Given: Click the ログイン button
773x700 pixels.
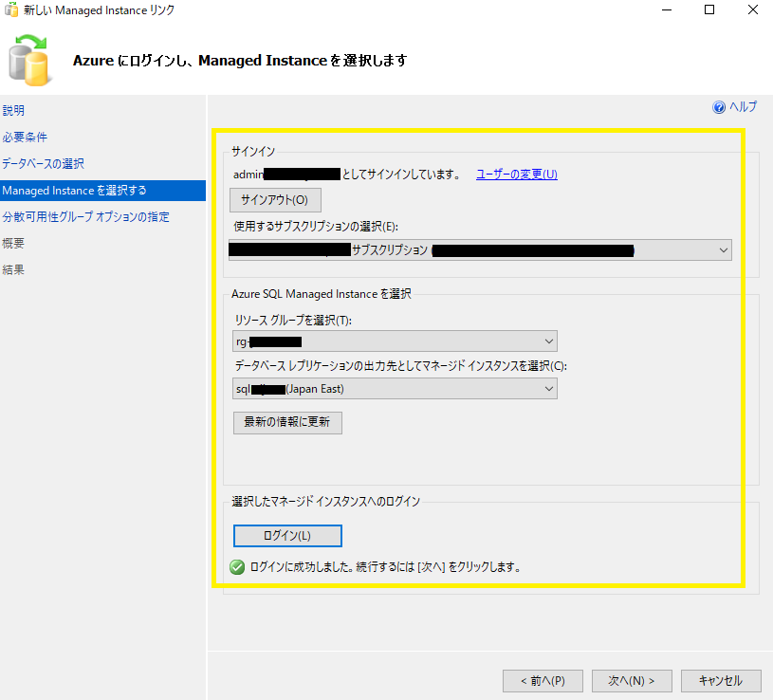Looking at the screenshot, I should (x=287, y=535).
